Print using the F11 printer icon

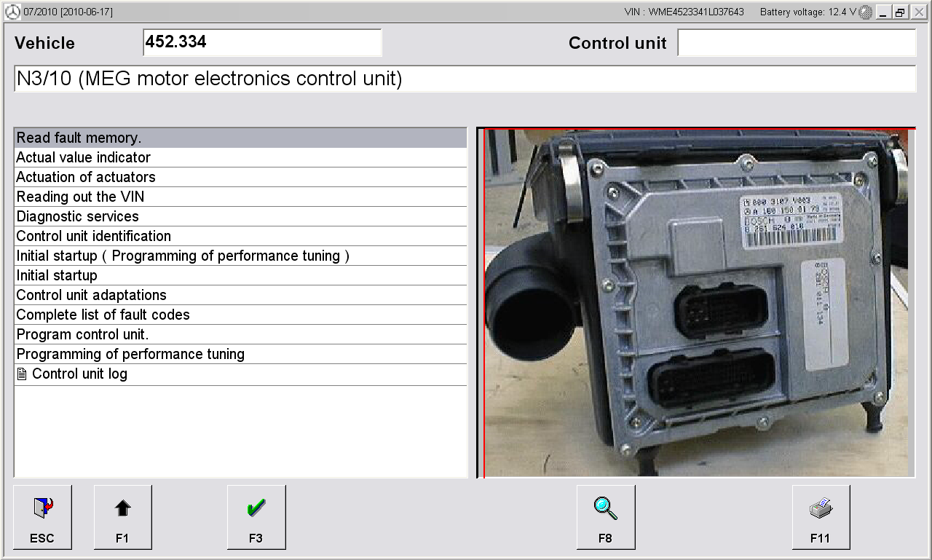(821, 517)
